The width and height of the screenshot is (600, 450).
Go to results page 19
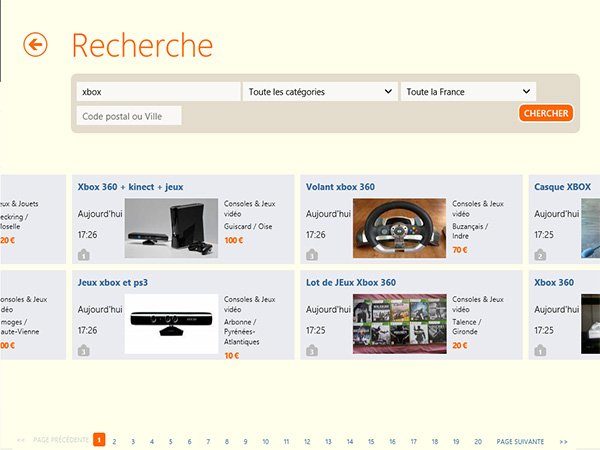[x=456, y=441]
